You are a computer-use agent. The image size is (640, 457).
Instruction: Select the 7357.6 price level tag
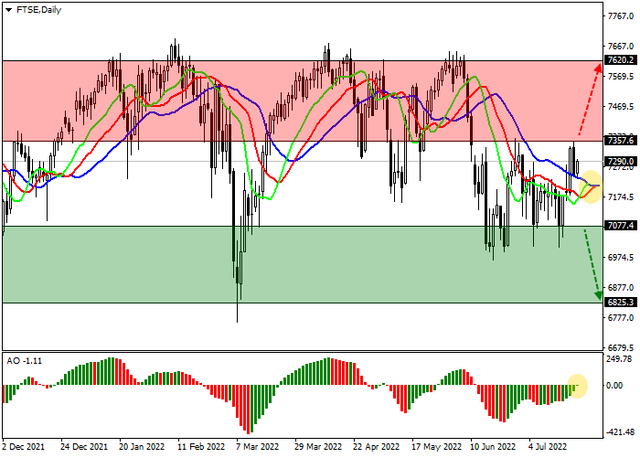622,141
